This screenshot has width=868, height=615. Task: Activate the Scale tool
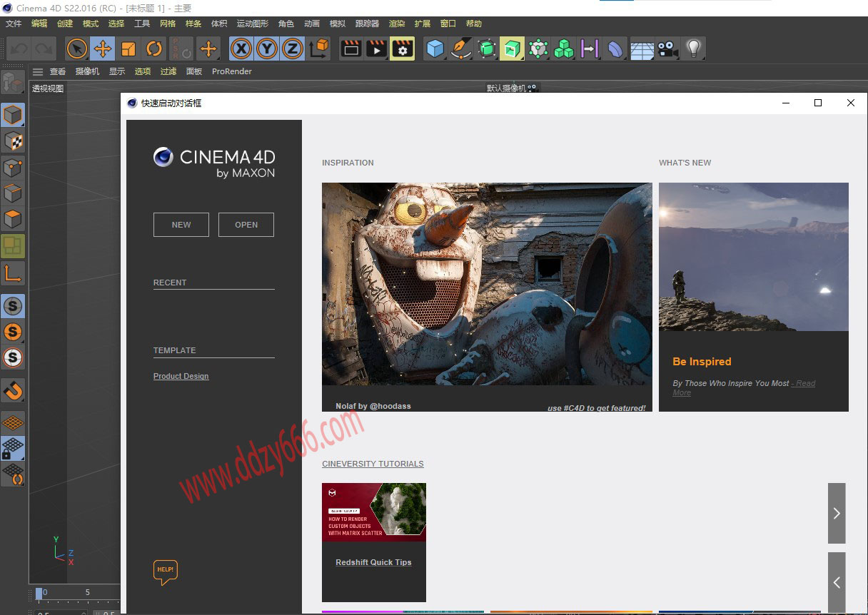point(128,49)
